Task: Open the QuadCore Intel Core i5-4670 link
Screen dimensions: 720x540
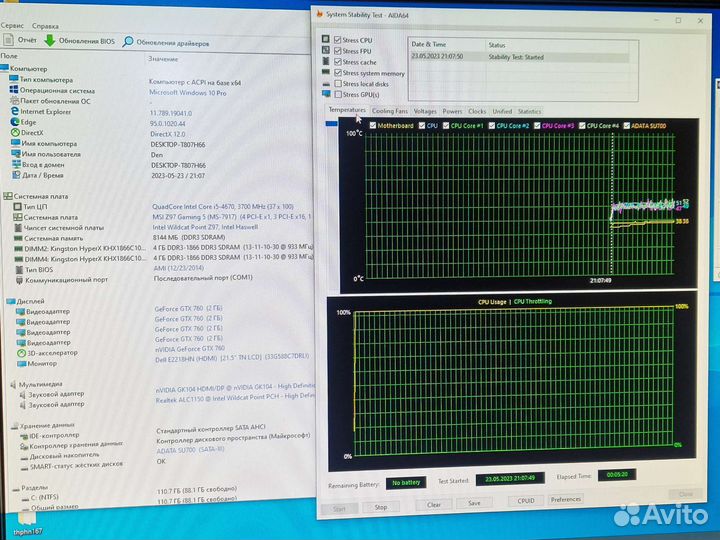Action: [x=223, y=207]
